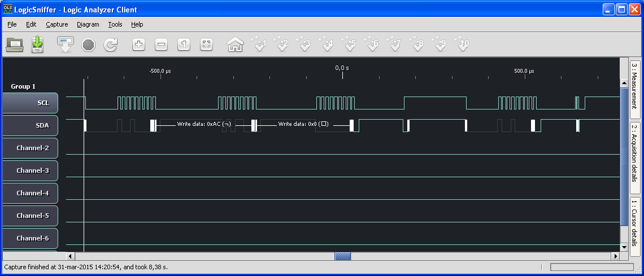The width and height of the screenshot is (644, 276).
Task: Select the Channel-3 label
Action: [x=31, y=170]
